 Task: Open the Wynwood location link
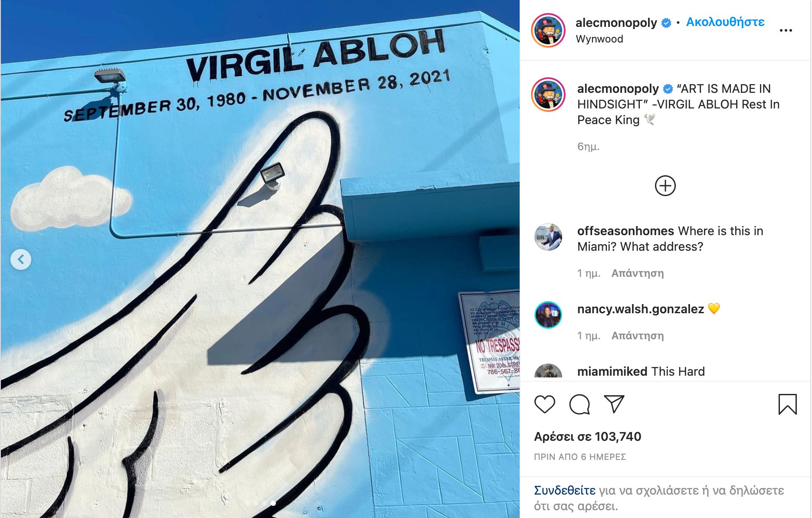[599, 39]
